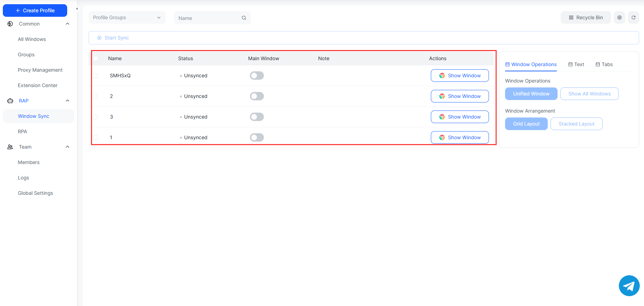Screen dimensions: 644x306
Task: Collapse the sidebar using the arrow handle
Action: pos(77,9)
